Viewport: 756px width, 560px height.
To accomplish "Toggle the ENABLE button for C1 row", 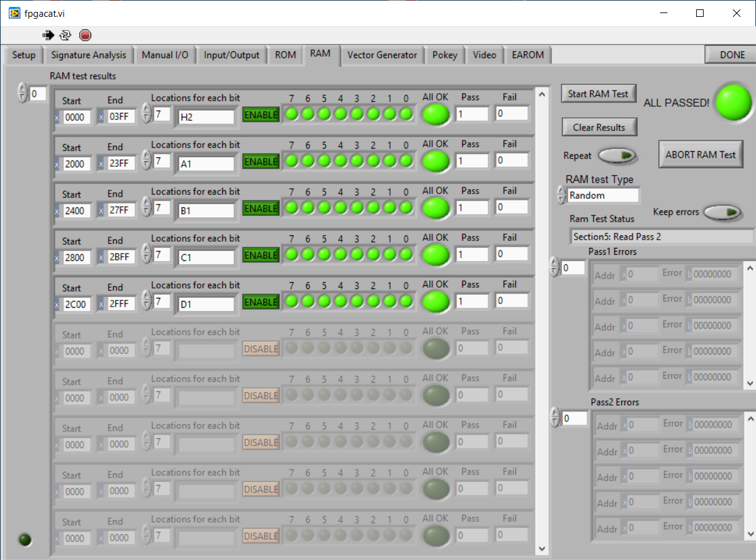I will [x=261, y=255].
